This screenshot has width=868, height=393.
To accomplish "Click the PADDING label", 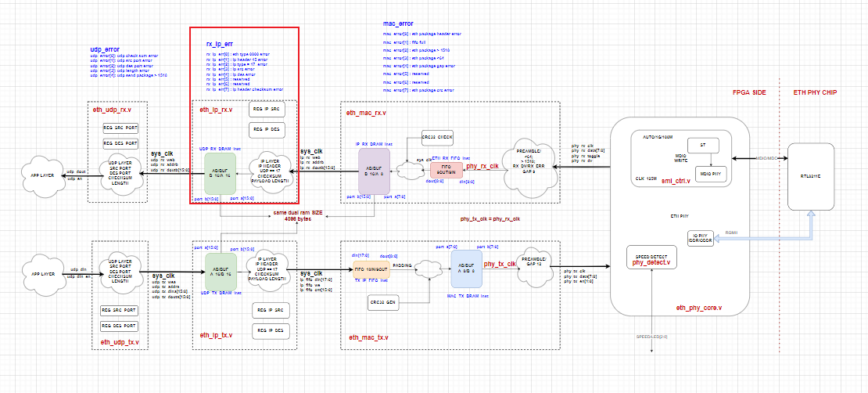I will pos(403,265).
